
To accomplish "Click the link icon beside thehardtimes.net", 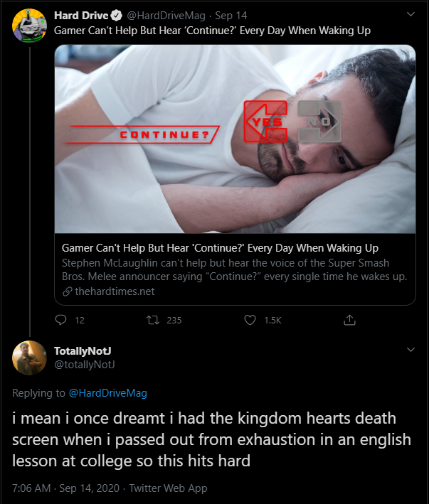I will [68, 291].
